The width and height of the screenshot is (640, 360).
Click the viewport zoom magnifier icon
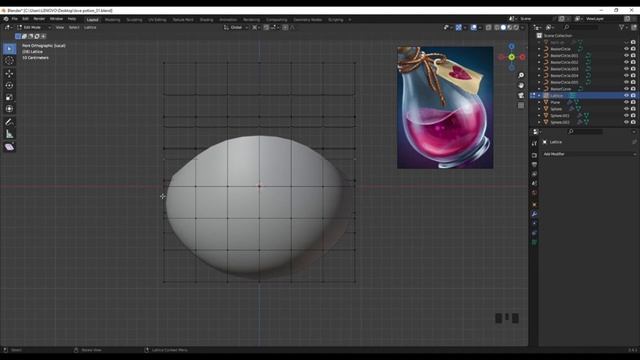(x=521, y=76)
